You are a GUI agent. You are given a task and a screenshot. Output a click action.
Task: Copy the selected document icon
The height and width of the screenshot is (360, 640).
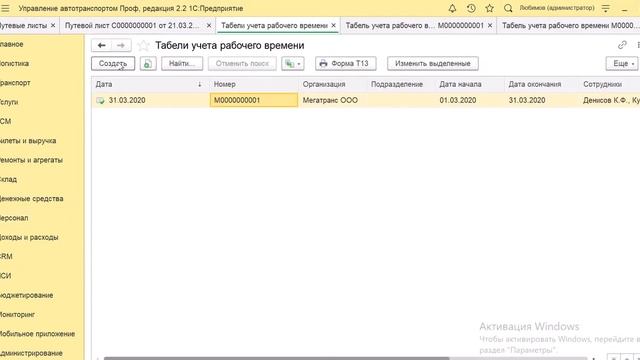[148, 64]
